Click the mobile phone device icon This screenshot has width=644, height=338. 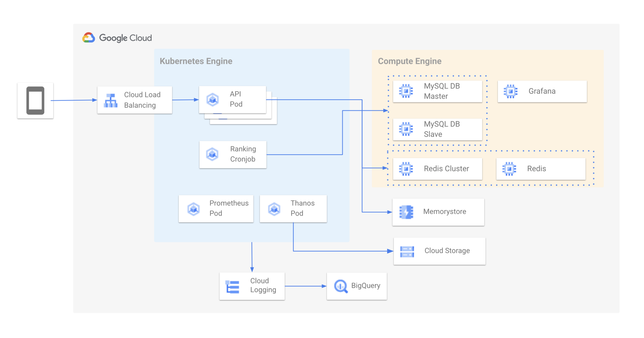coord(35,100)
